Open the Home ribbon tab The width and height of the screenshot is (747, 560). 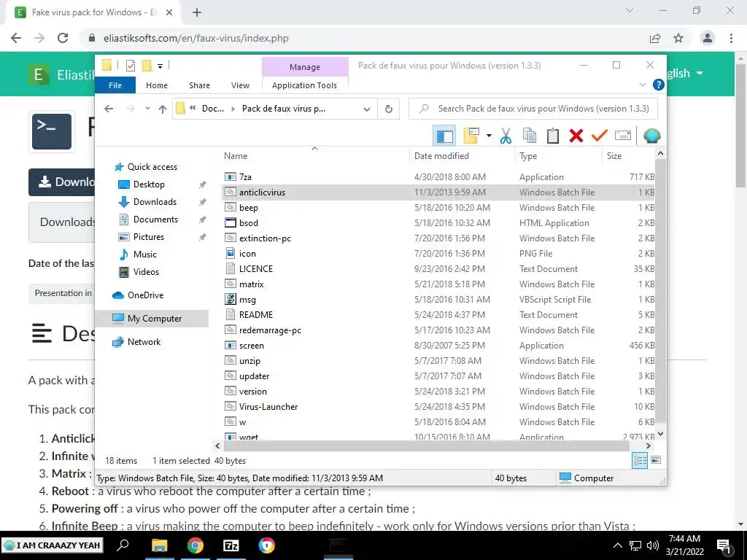click(x=157, y=85)
